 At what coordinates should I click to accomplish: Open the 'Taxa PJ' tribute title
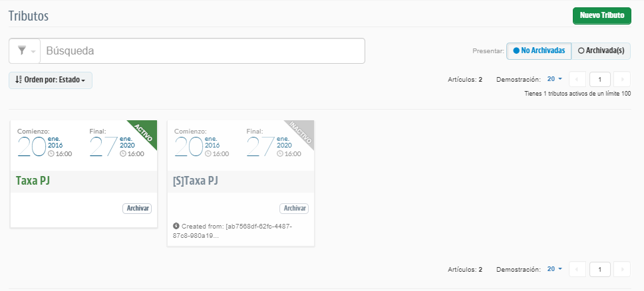(x=35, y=181)
